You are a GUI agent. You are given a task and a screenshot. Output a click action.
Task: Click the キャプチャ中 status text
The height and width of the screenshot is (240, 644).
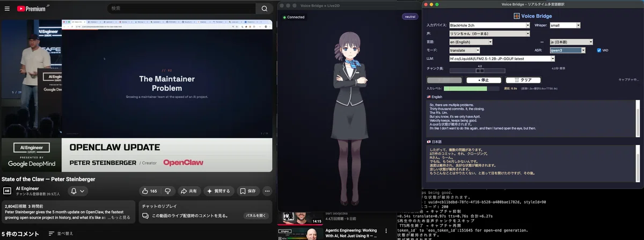(628, 79)
